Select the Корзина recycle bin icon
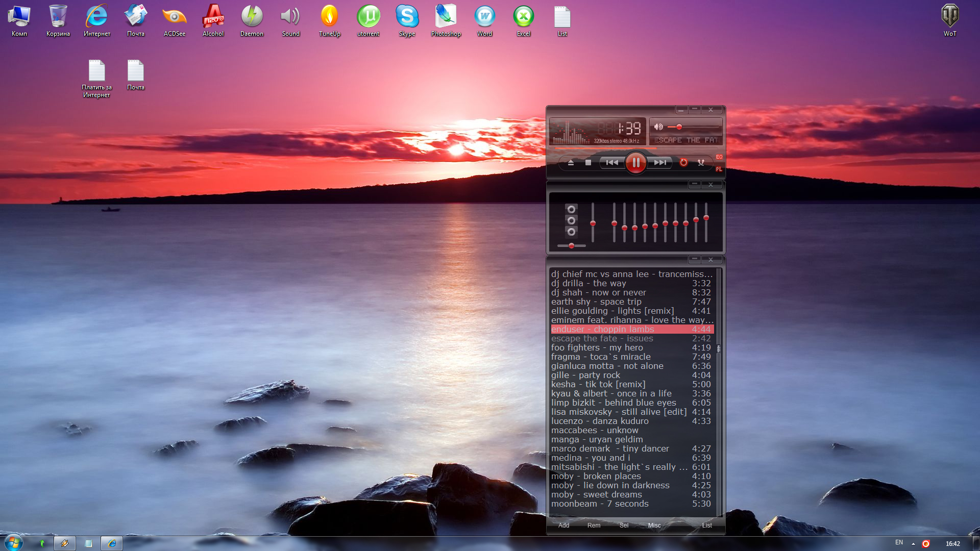The height and width of the screenshot is (551, 980). [58, 21]
